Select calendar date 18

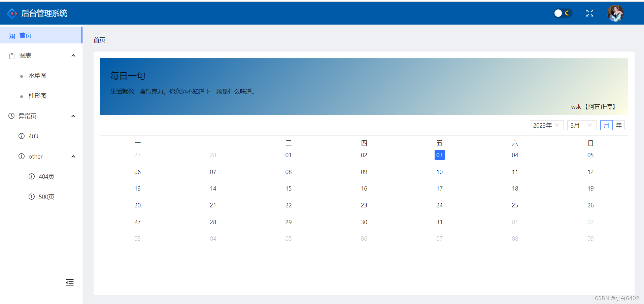pyautogui.click(x=515, y=189)
